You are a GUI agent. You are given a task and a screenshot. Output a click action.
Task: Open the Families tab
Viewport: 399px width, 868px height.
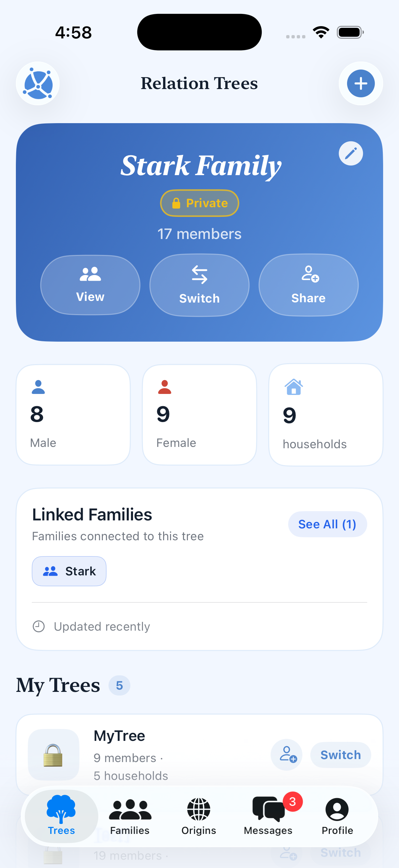(130, 815)
